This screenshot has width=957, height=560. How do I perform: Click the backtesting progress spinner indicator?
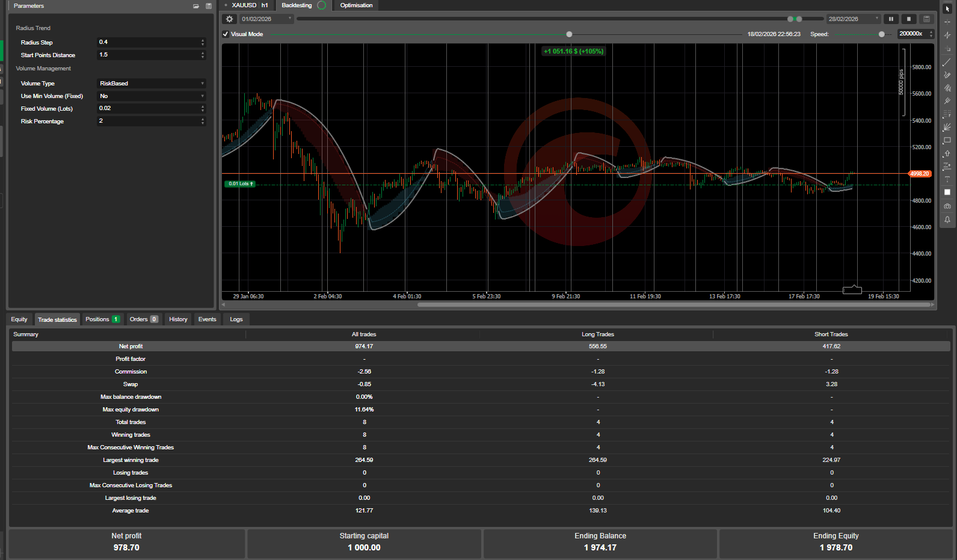322,5
